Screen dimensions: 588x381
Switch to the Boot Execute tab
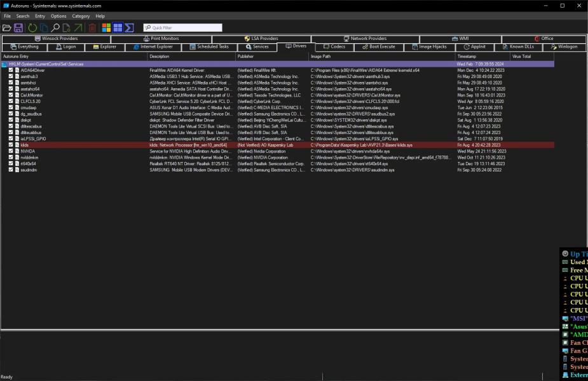point(379,47)
